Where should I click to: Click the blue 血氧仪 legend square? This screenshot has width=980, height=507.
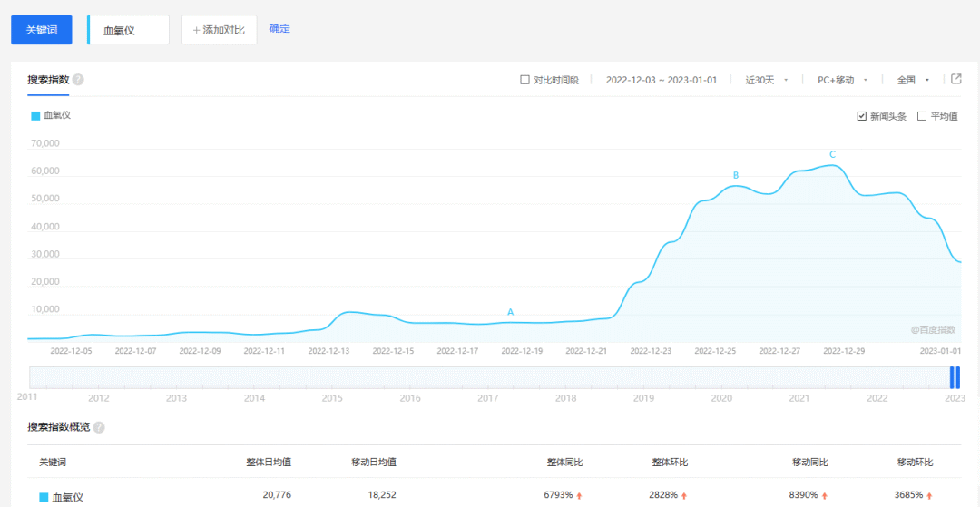[x=35, y=115]
